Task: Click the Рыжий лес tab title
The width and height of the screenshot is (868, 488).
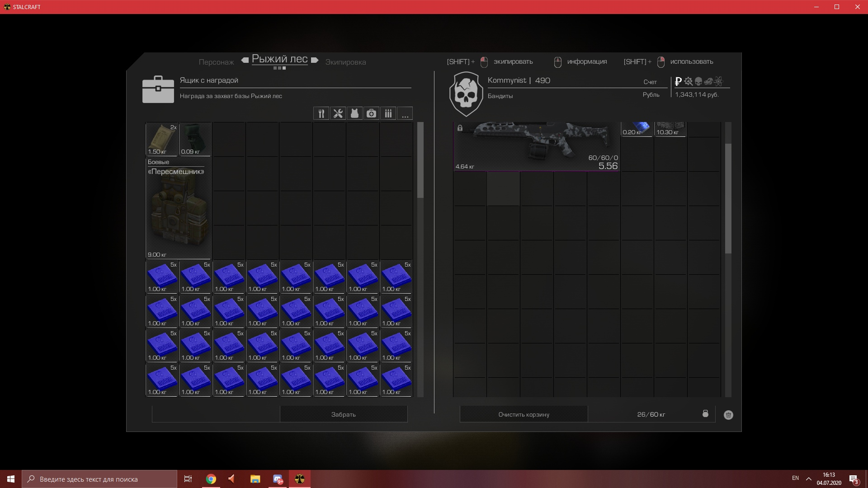Action: click(x=280, y=59)
